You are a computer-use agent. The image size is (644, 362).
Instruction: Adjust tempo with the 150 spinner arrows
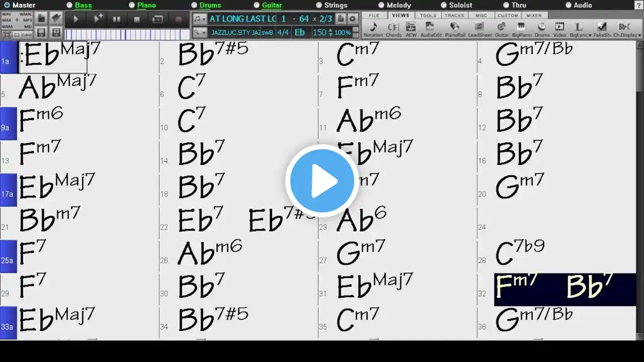tap(330, 33)
